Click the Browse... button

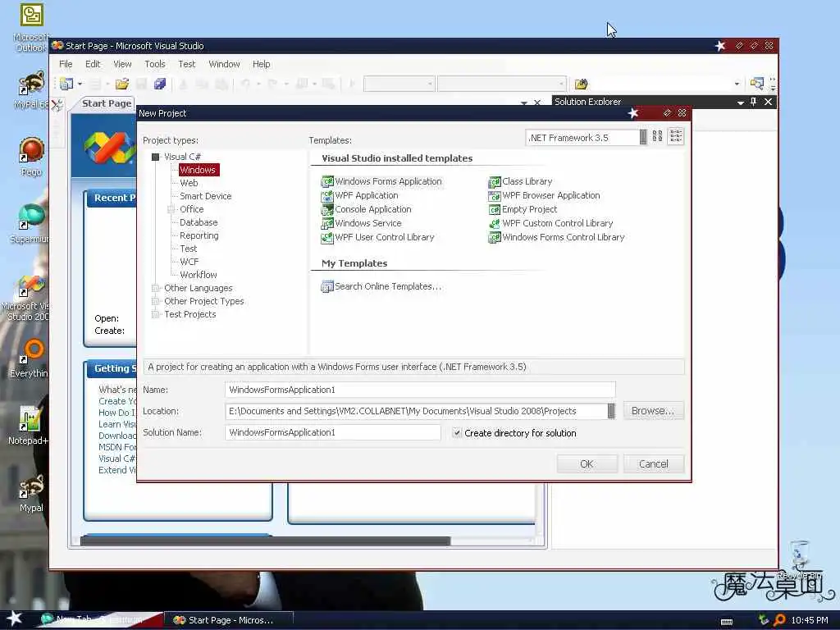coord(653,411)
